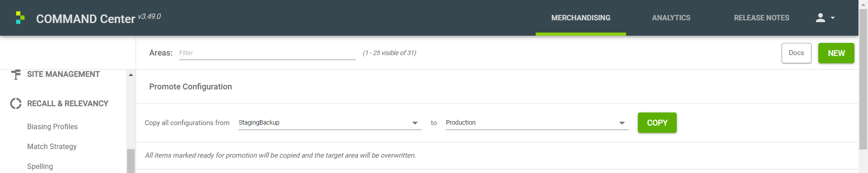Open Biasing Profiles in the sidebar
The width and height of the screenshot is (868, 173).
click(52, 126)
